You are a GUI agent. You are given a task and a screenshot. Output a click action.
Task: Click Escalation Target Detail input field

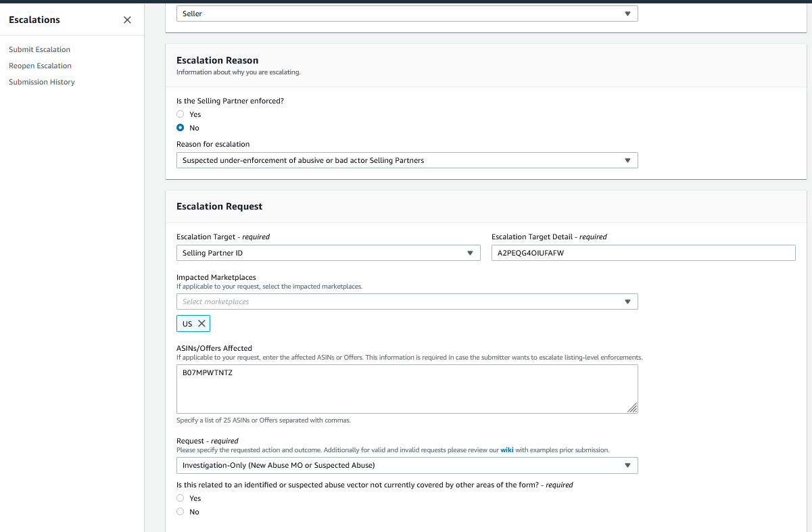click(643, 253)
